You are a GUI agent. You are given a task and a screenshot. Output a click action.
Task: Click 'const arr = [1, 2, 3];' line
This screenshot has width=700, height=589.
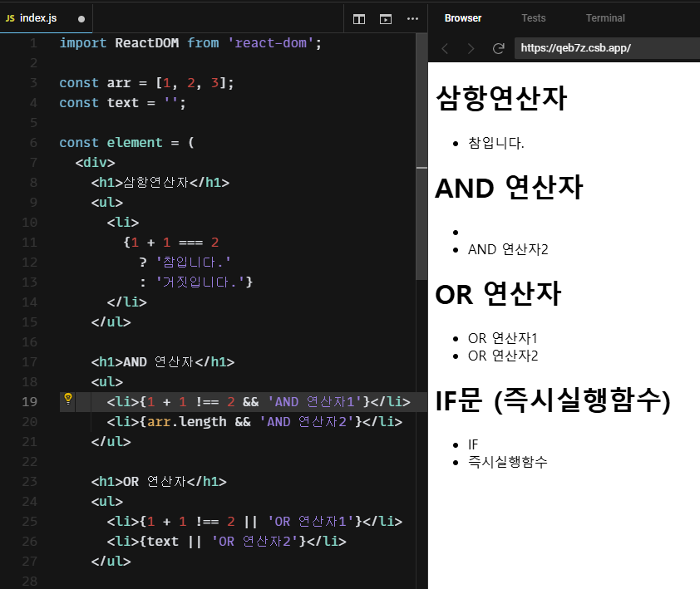[146, 83]
